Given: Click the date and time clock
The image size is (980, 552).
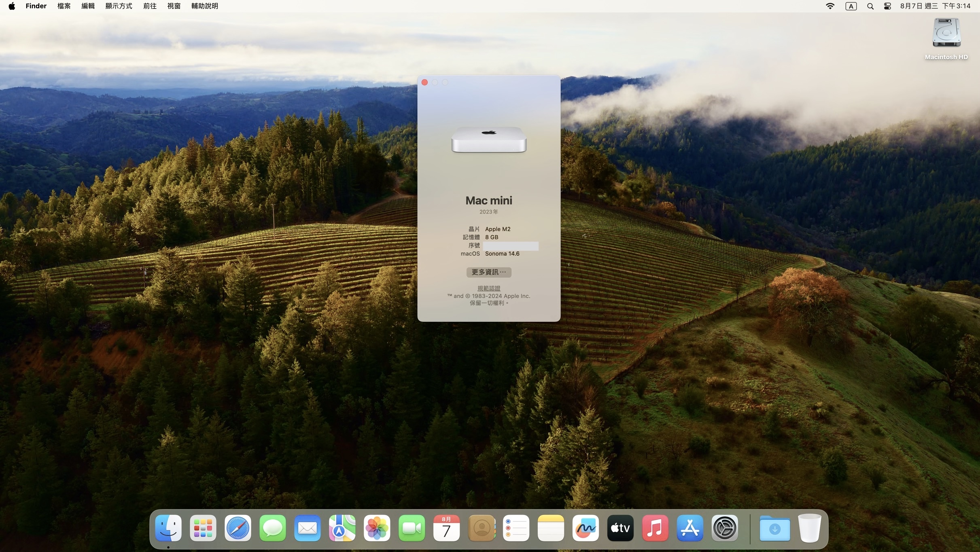Looking at the screenshot, I should click(935, 6).
